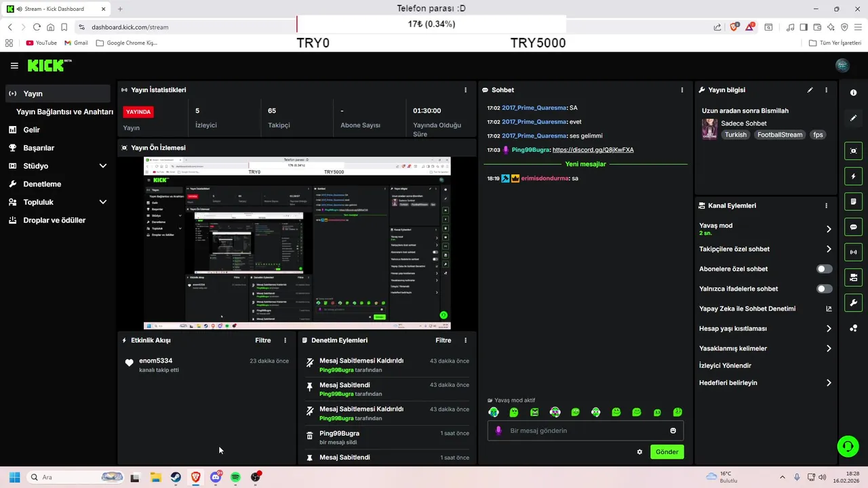Open Yayın İstatistikleri three-dot menu
The height and width of the screenshot is (488, 868).
point(465,89)
